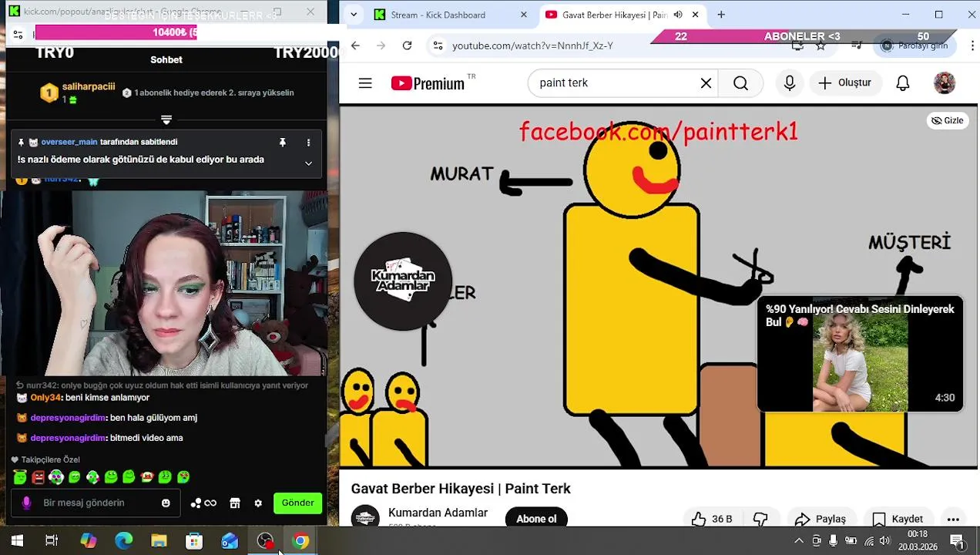
Task: Hide the end card with Gizle
Action: [947, 120]
